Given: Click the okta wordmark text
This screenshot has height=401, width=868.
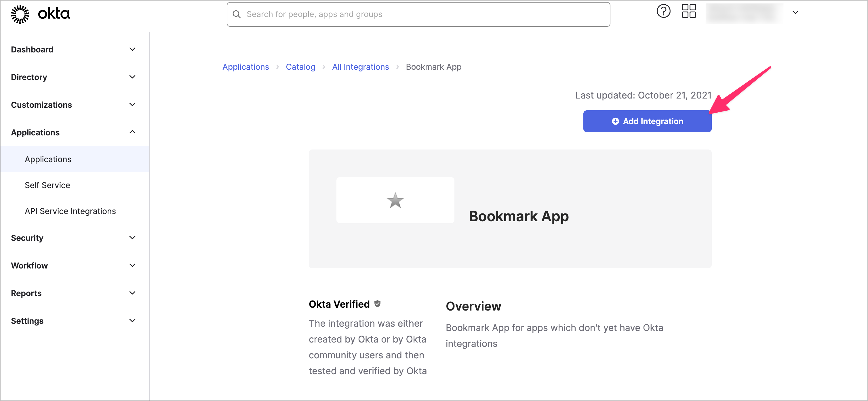Looking at the screenshot, I should (54, 14).
